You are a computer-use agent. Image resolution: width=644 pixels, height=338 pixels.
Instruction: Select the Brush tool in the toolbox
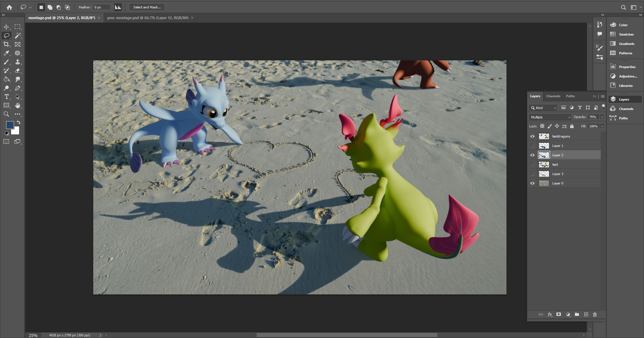6,62
